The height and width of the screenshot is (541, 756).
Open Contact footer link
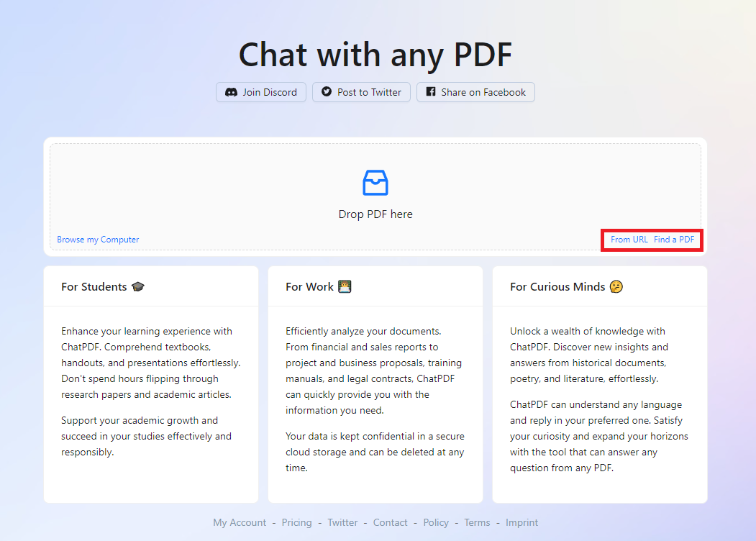(x=390, y=523)
